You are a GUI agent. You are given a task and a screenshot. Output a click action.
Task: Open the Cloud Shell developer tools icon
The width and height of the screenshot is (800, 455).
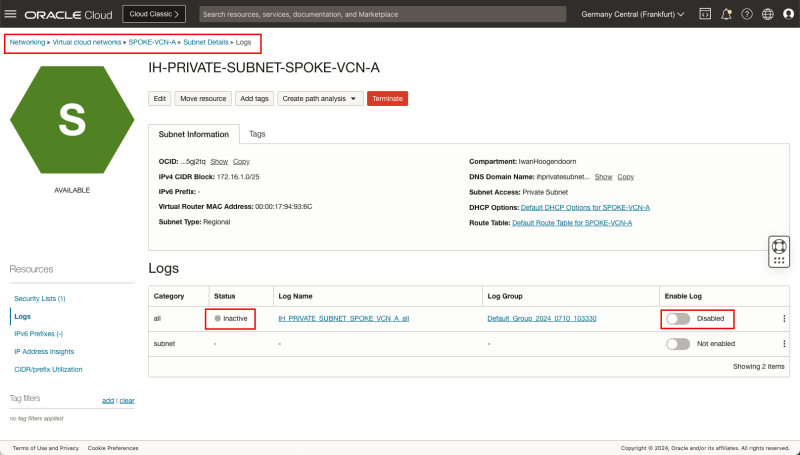click(704, 15)
